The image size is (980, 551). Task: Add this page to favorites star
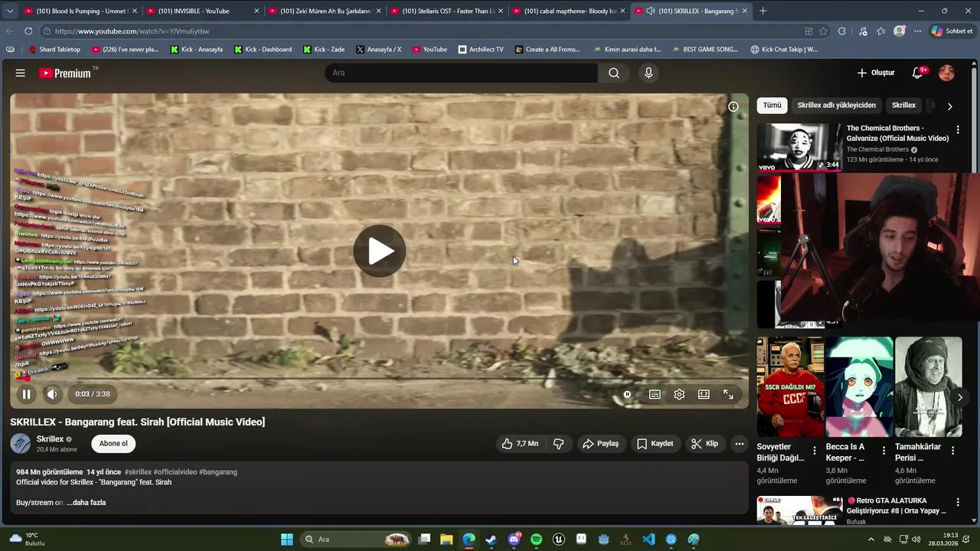[823, 31]
